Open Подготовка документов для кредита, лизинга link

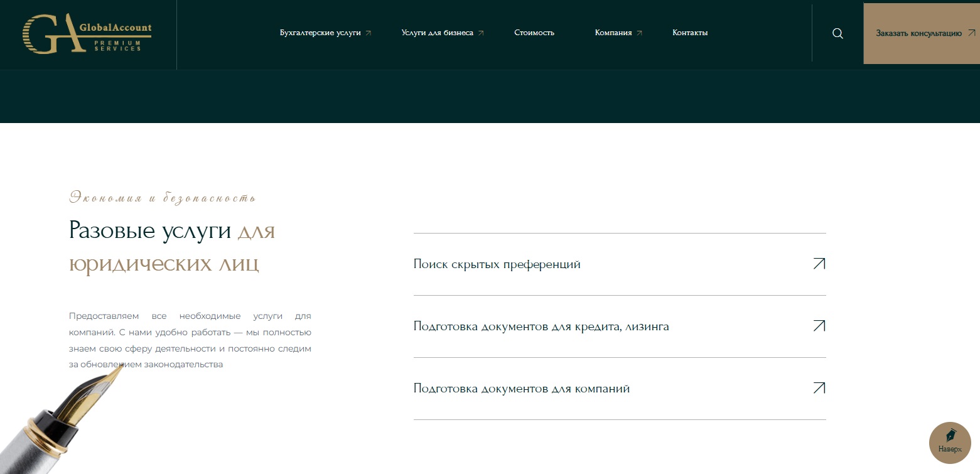pyautogui.click(x=541, y=326)
